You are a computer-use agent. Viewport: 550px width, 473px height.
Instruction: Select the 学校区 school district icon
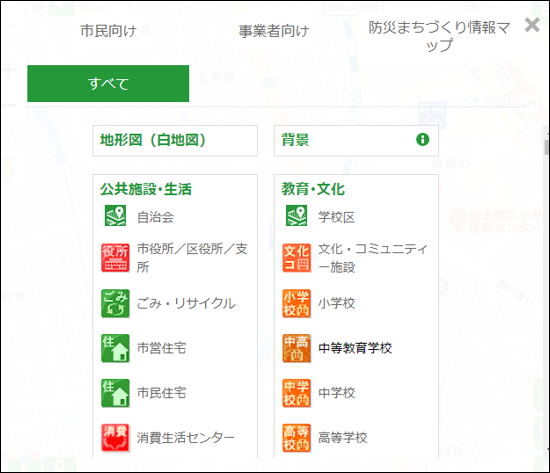pyautogui.click(x=297, y=215)
